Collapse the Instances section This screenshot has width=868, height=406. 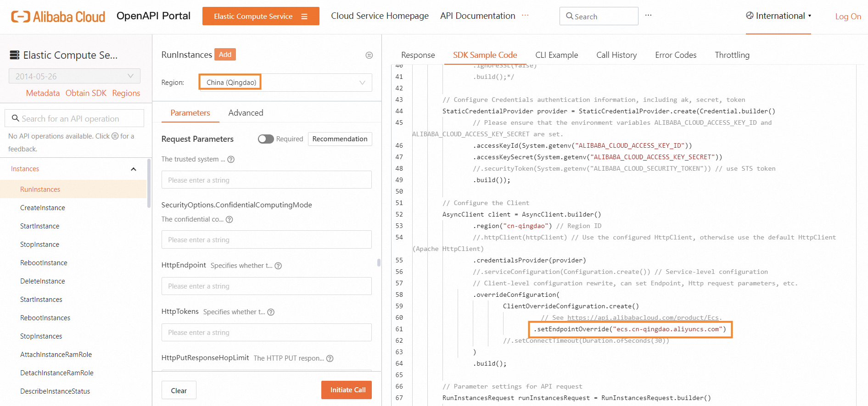pos(134,169)
